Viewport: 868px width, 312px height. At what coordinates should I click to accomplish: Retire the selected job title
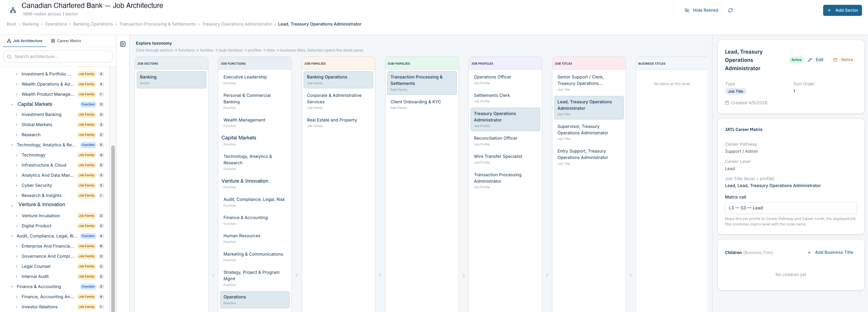(843, 60)
